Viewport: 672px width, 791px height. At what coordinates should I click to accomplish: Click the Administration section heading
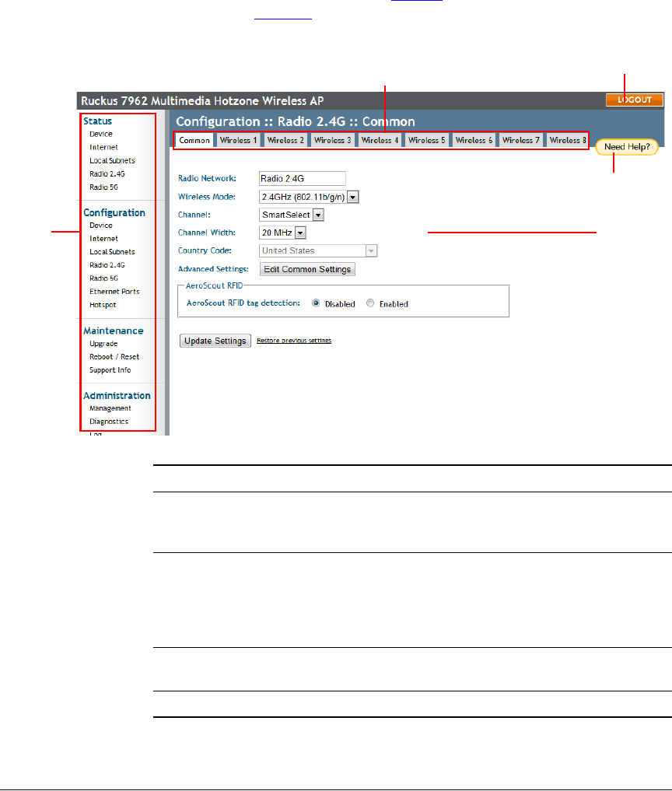point(117,395)
